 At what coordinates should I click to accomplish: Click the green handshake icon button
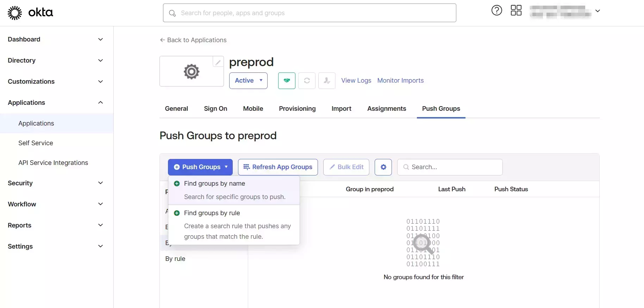[287, 81]
